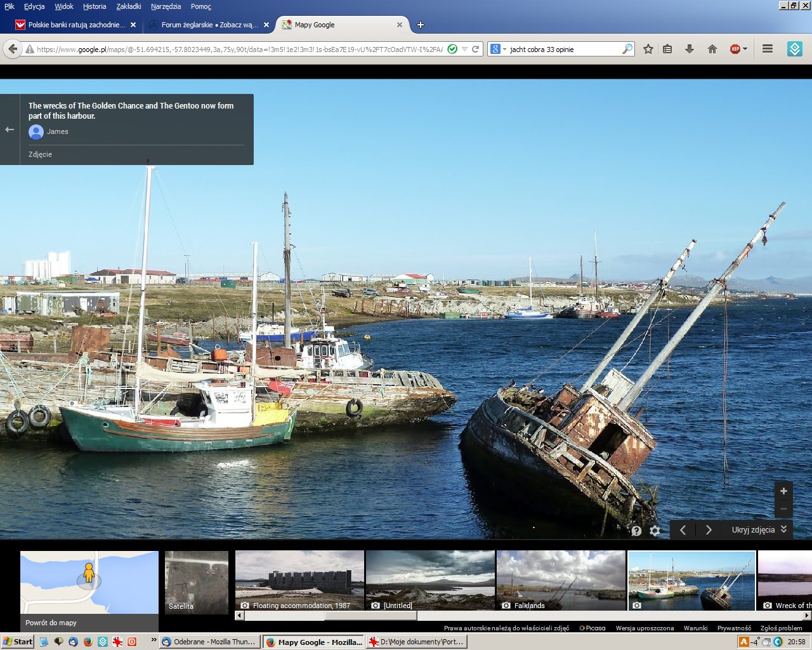The image size is (812, 650).
Task: Bookmark this page with the star icon
Action: [648, 49]
